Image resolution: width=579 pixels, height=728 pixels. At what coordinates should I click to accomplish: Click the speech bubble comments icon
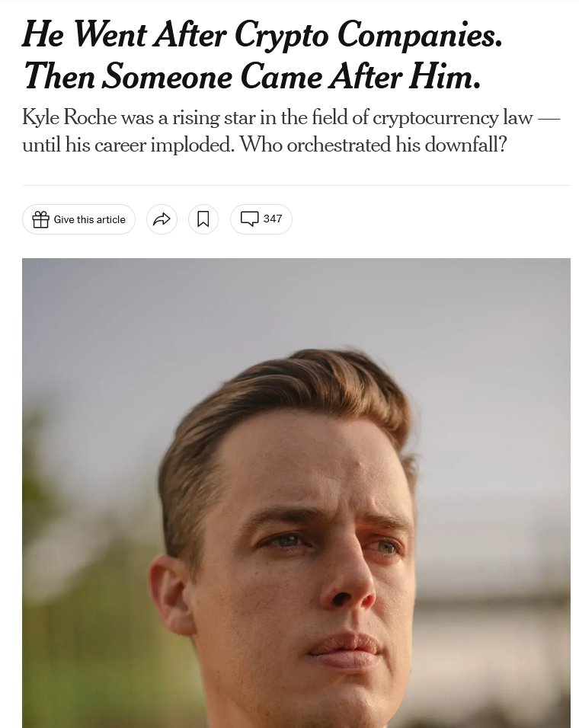coord(249,219)
